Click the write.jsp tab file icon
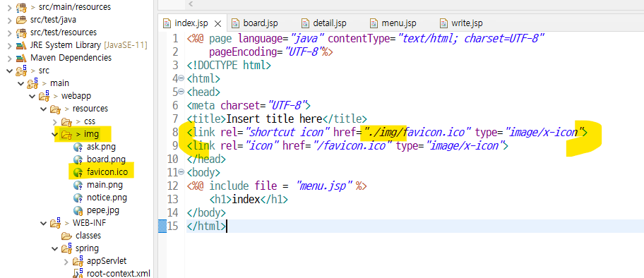Image resolution: width=644 pixels, height=278 pixels. click(443, 23)
